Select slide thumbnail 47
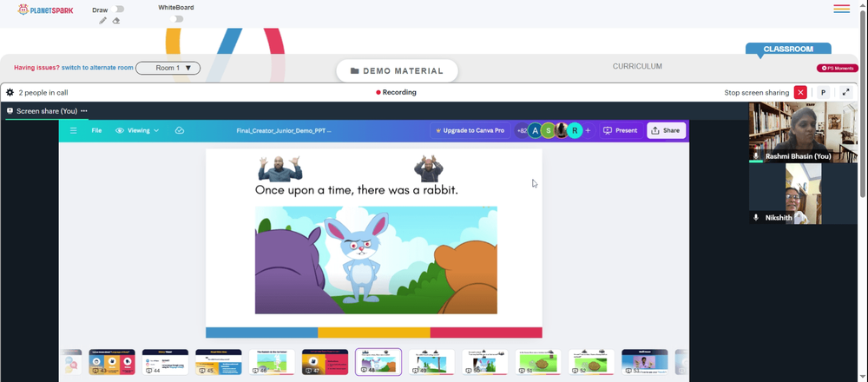Image resolution: width=868 pixels, height=382 pixels. tap(325, 362)
